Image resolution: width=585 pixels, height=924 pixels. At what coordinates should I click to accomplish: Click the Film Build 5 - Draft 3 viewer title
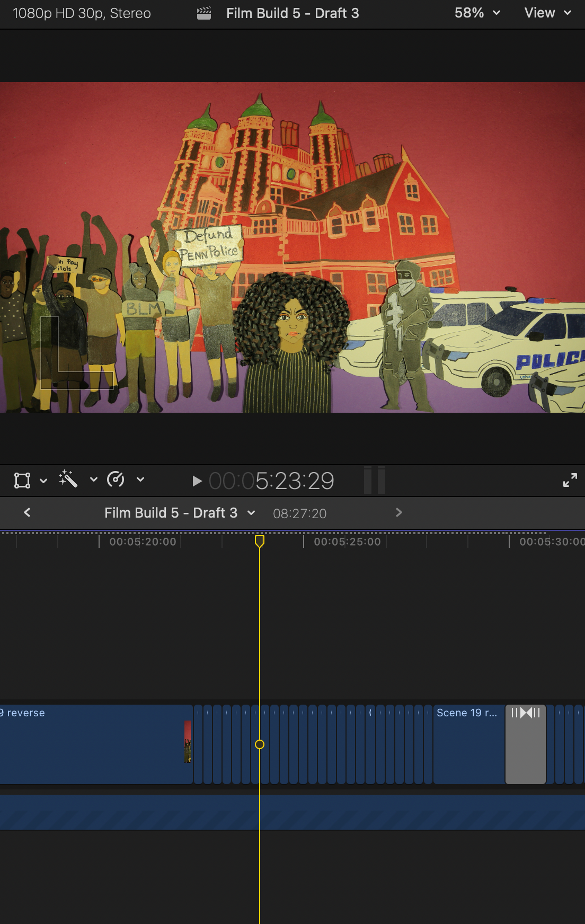coord(292,13)
